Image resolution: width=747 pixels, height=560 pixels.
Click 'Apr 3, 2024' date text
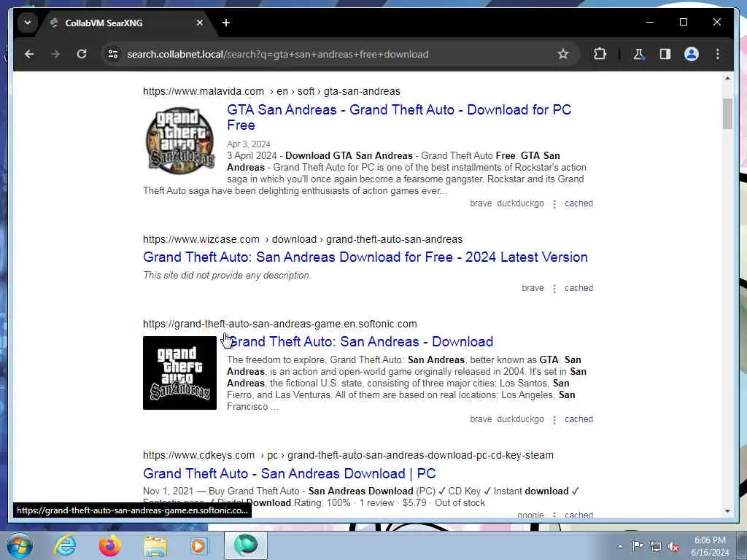tap(249, 144)
